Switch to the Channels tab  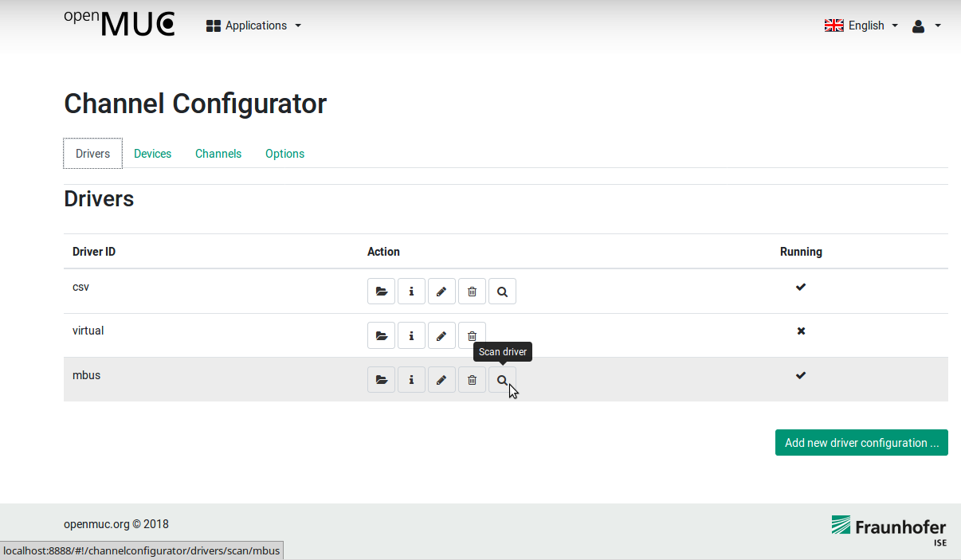tap(218, 153)
